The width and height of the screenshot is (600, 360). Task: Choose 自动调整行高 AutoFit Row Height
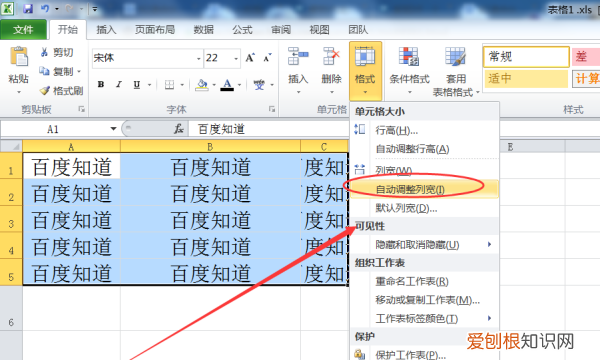tap(424, 149)
